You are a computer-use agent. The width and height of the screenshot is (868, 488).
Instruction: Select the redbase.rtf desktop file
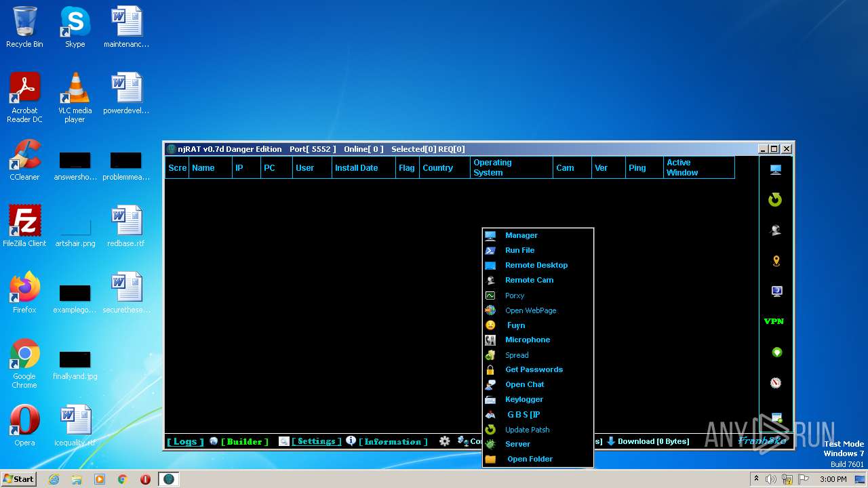pyautogui.click(x=126, y=226)
